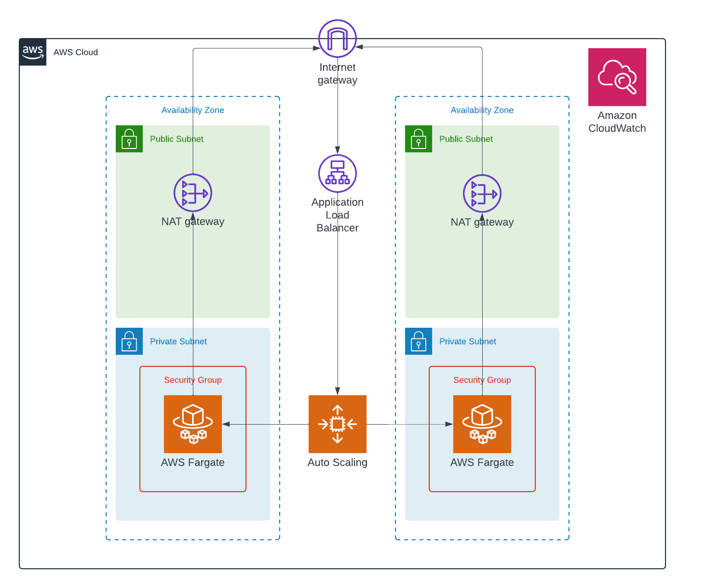719x588 pixels.
Task: Click left Private Subnet label
Action: point(178,341)
